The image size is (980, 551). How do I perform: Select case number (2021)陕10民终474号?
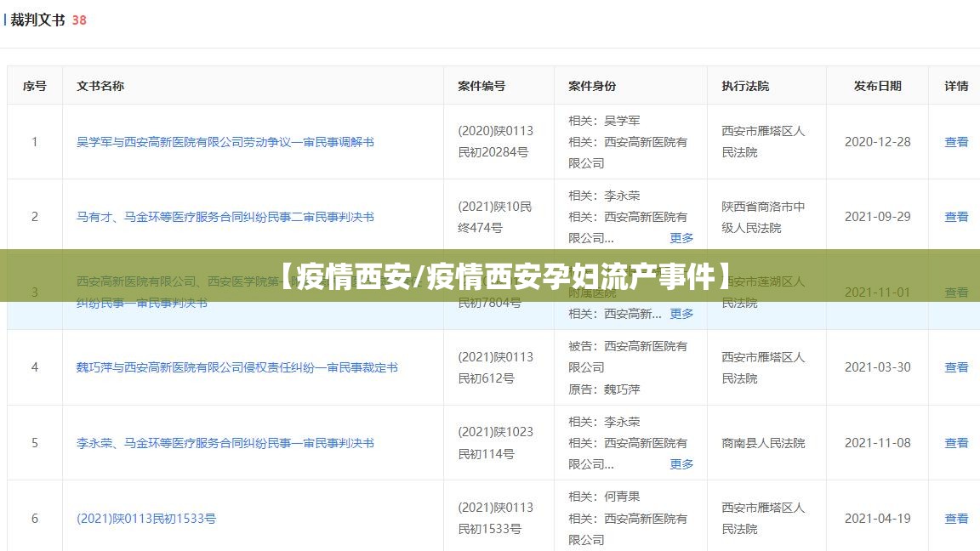pyautogui.click(x=494, y=217)
